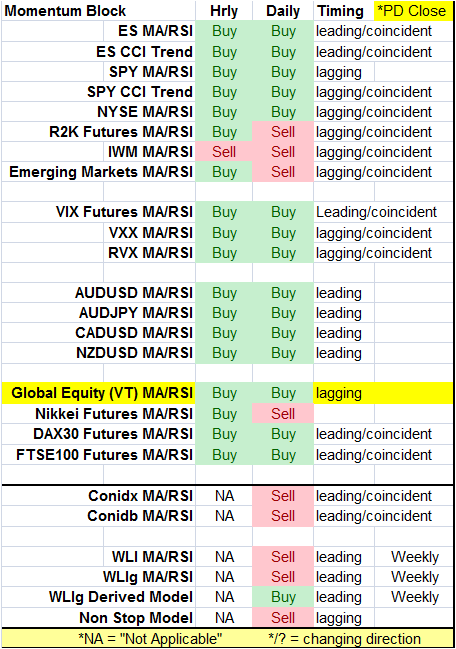This screenshot has height=649, width=456.
Task: Click R2K Futures MA/RSI daily Sell cell
Action: [283, 132]
